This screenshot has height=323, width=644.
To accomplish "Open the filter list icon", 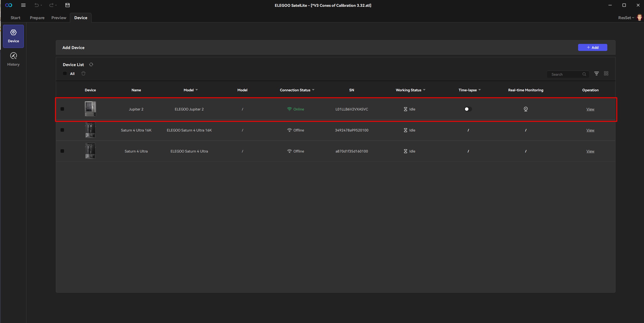I will coord(597,73).
